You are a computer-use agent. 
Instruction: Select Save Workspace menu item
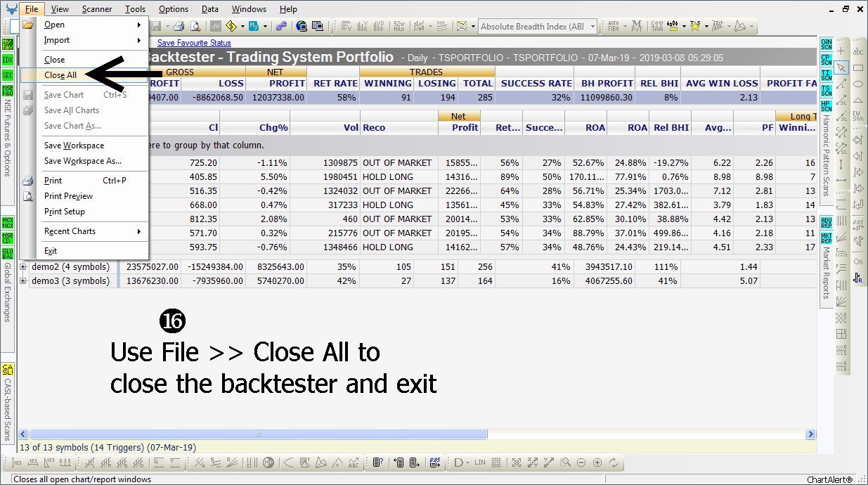[x=84, y=145]
